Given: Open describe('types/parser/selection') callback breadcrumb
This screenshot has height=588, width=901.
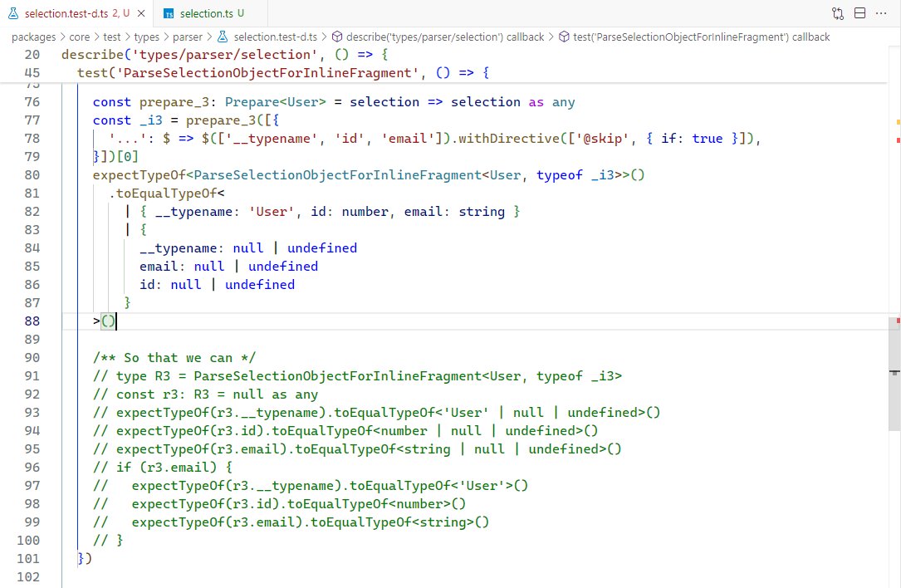Looking at the screenshot, I should (445, 37).
